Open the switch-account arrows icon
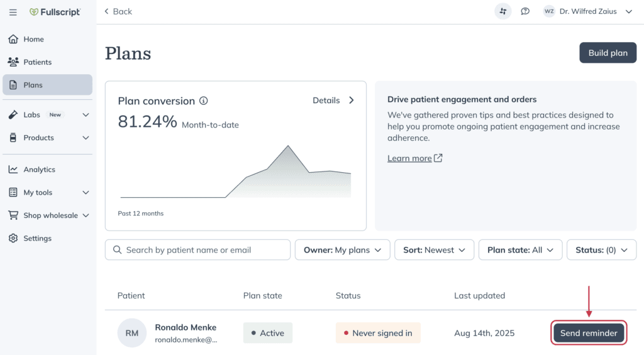644x355 pixels. point(502,11)
